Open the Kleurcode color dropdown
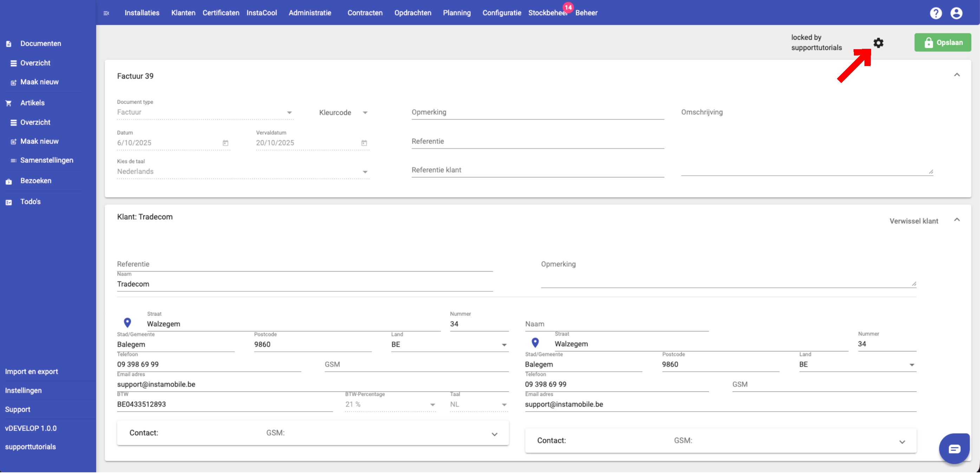Screen dimensions: 980x473 click(343, 113)
